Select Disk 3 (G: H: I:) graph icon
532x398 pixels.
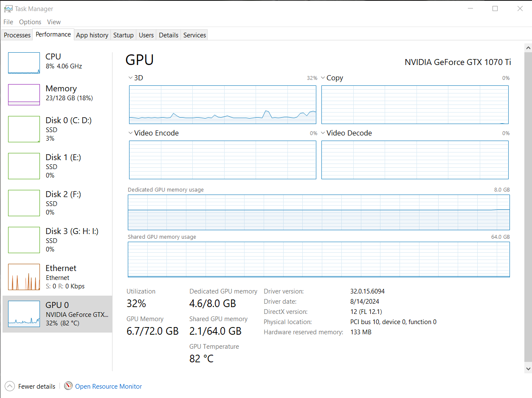pos(24,240)
